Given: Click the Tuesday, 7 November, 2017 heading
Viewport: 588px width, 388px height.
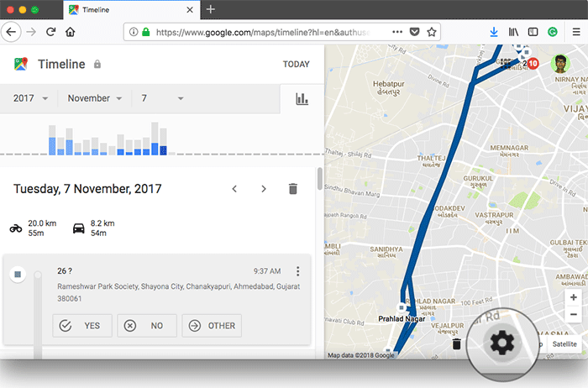Looking at the screenshot, I should point(87,189).
